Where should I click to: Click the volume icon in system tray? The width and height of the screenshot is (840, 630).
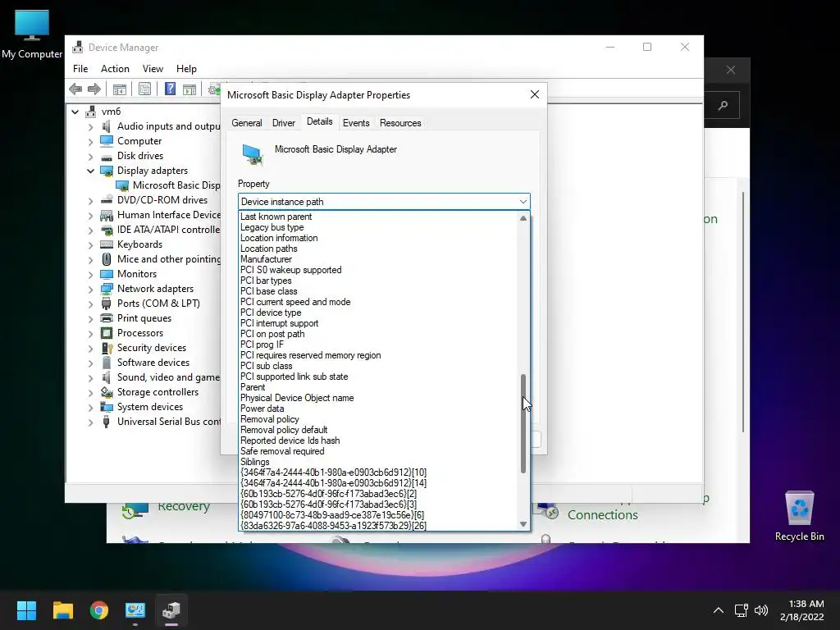click(x=760, y=610)
